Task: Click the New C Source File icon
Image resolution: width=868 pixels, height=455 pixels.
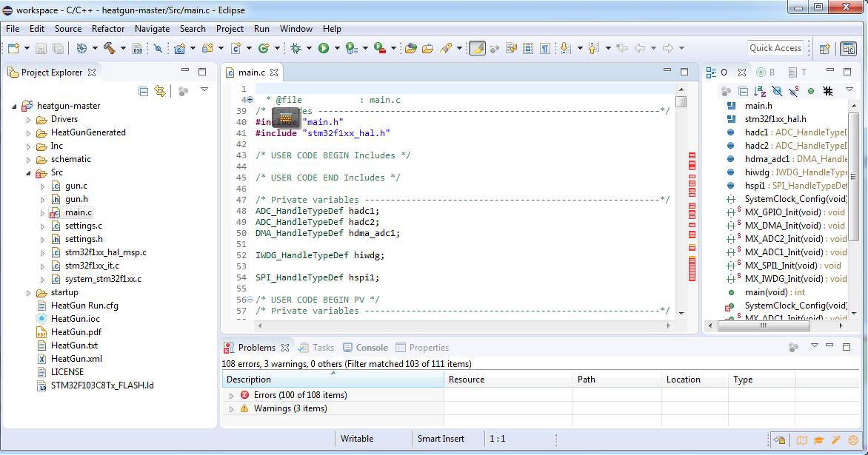Action: coord(236,48)
